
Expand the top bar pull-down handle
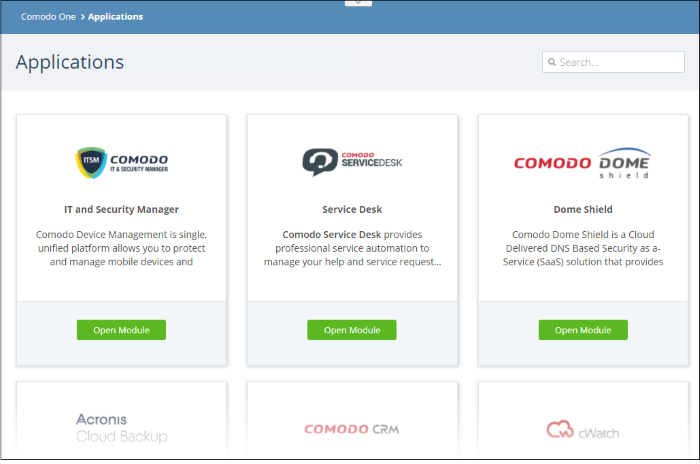click(358, 3)
